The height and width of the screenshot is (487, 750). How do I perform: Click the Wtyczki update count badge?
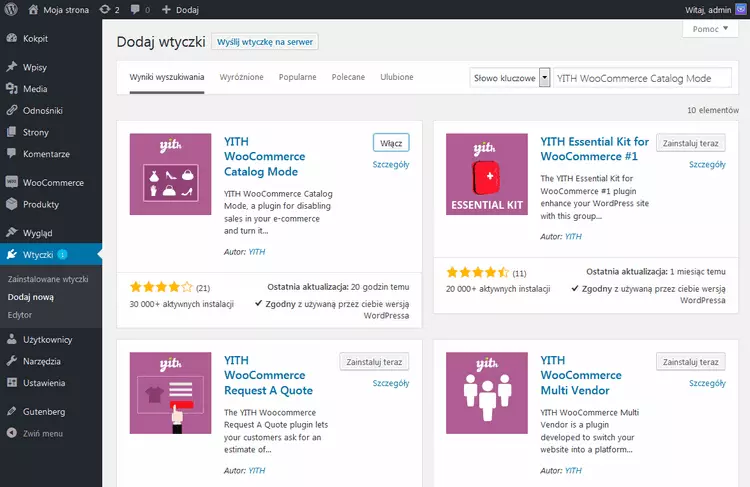[x=63, y=255]
